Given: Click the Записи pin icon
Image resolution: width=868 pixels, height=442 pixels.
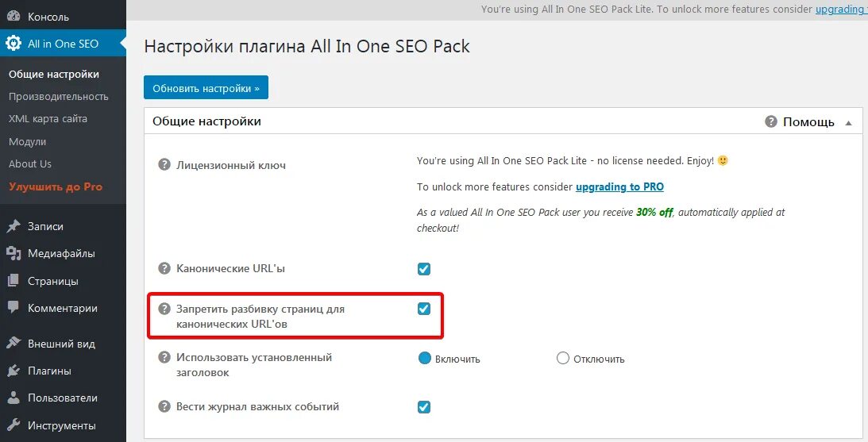Looking at the screenshot, I should [x=14, y=226].
